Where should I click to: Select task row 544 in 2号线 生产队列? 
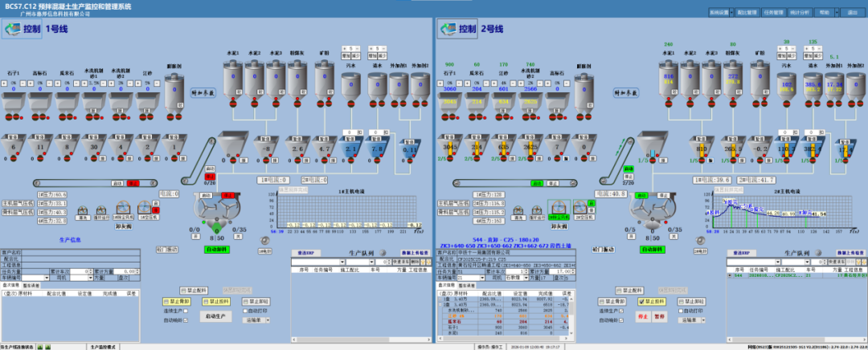tap(796, 275)
